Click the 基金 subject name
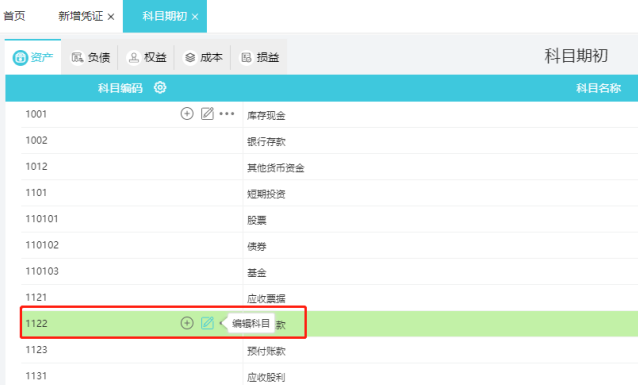The height and width of the screenshot is (385, 638). 257,273
